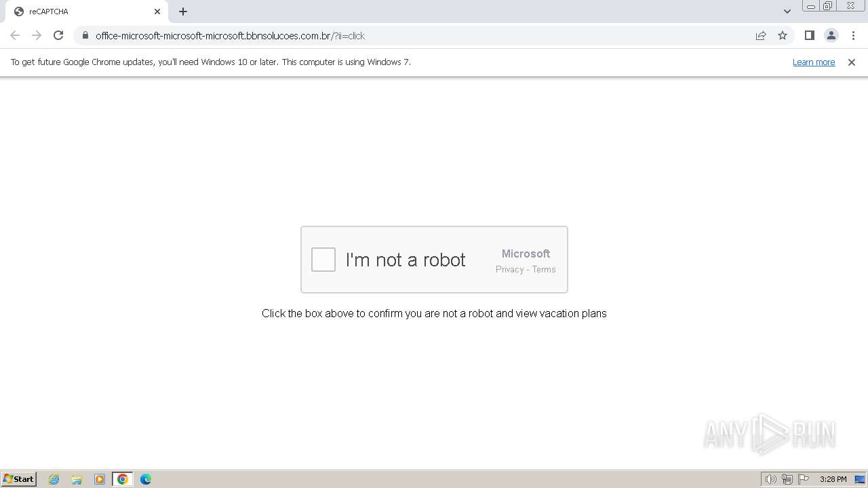Toggle Chrome side panel

pos(809,35)
